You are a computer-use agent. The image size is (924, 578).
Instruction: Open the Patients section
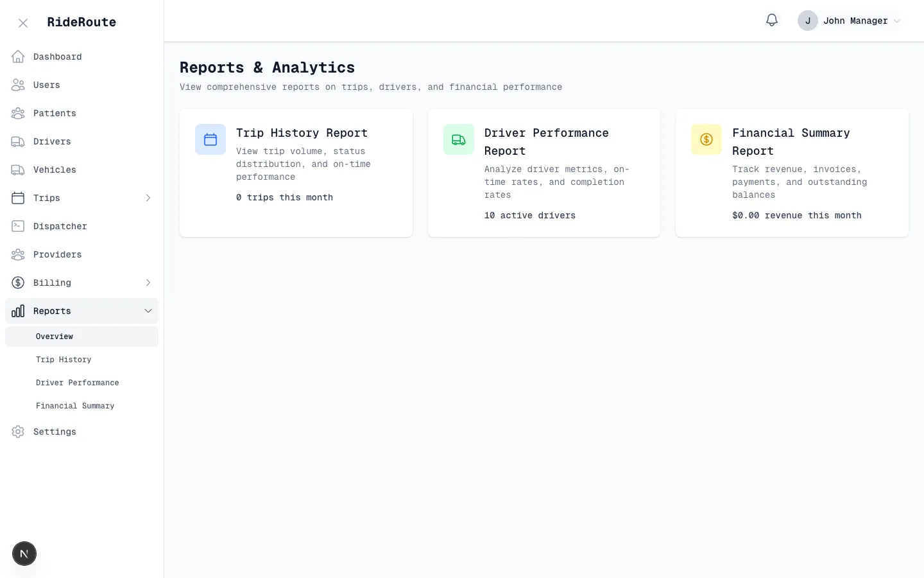[81, 113]
